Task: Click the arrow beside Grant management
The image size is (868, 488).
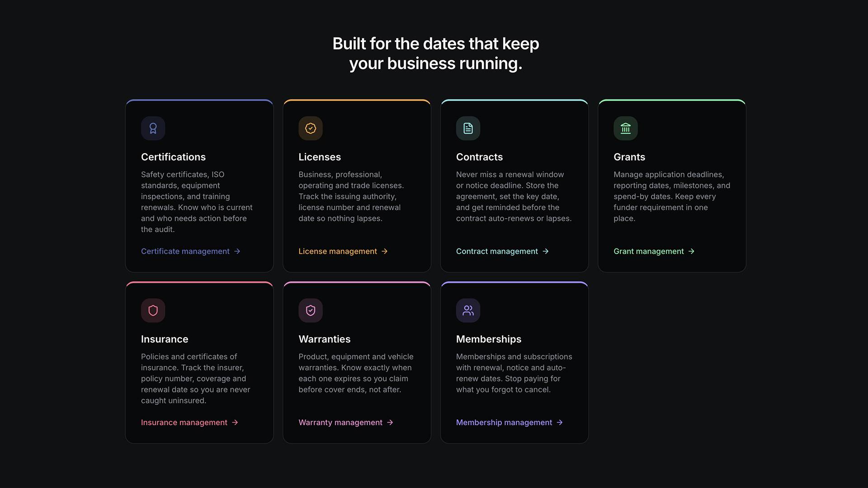Action: [x=691, y=251]
